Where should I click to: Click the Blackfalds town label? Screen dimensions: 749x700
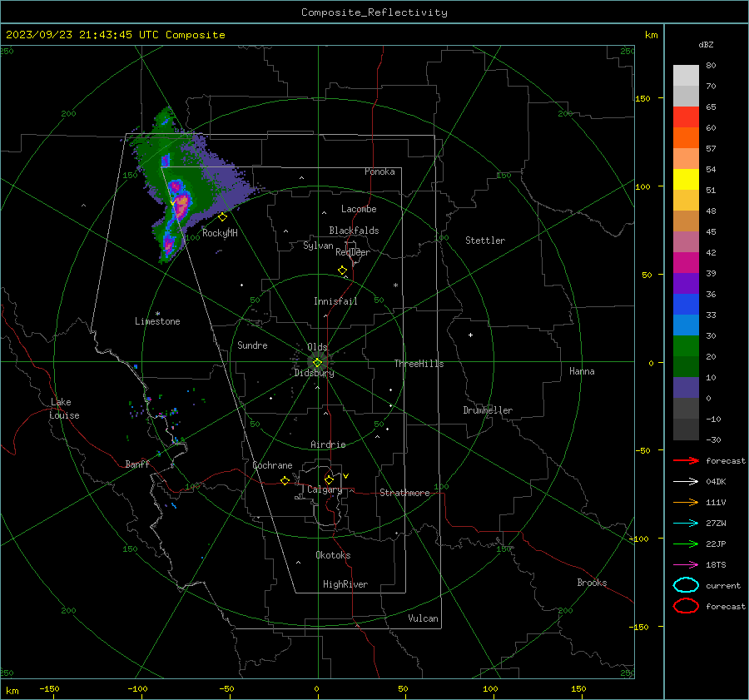(x=354, y=231)
